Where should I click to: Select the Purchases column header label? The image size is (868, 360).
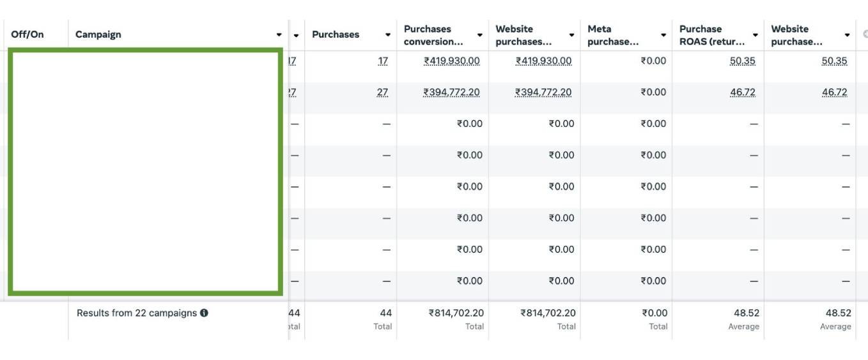coord(336,34)
